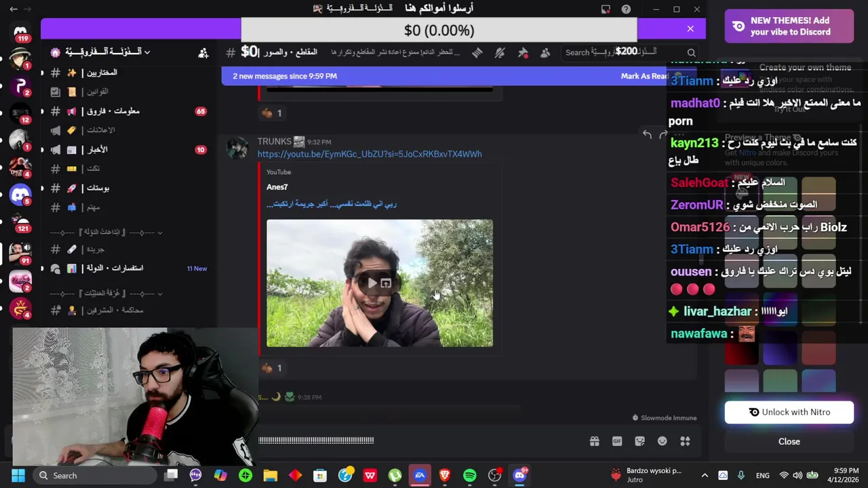Open محاكمة المشرفين channel
This screenshot has width=868, height=488.
point(127,310)
